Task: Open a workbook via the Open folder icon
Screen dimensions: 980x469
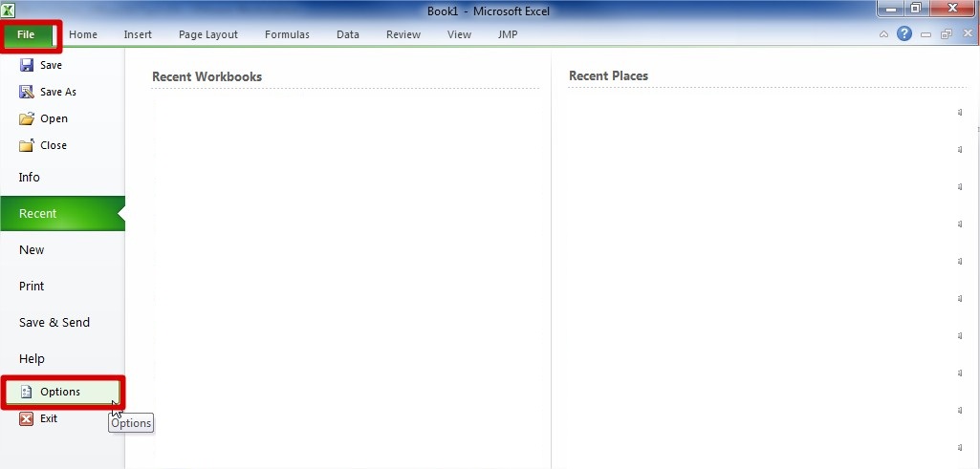Action: pyautogui.click(x=27, y=118)
